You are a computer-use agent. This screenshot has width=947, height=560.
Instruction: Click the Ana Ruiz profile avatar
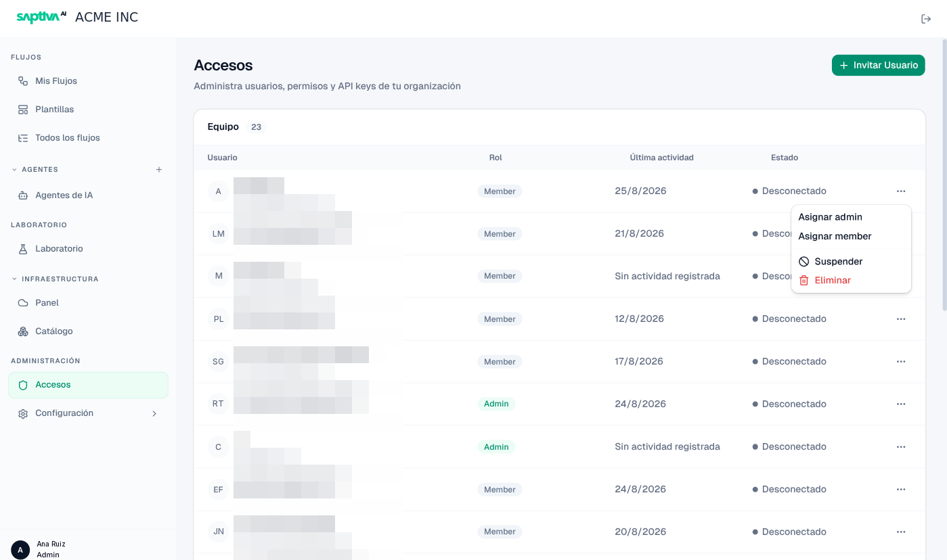[20, 550]
